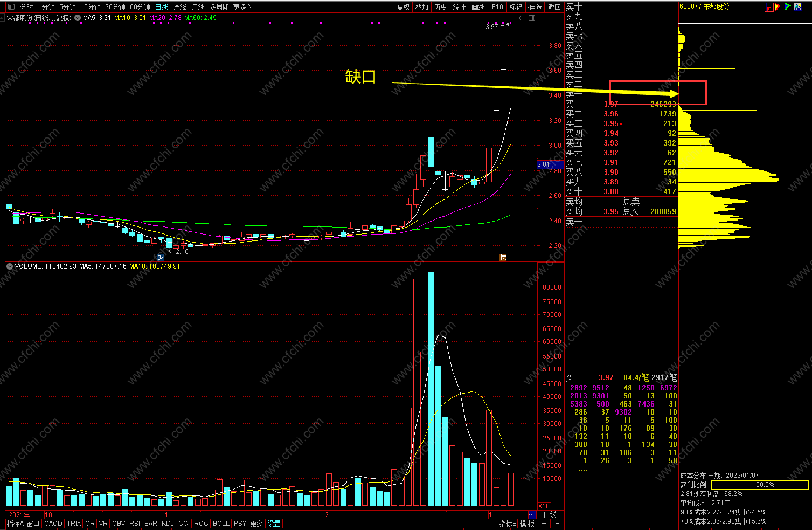Switch to the 5分钟 period
This screenshot has width=812, height=530.
67,7
